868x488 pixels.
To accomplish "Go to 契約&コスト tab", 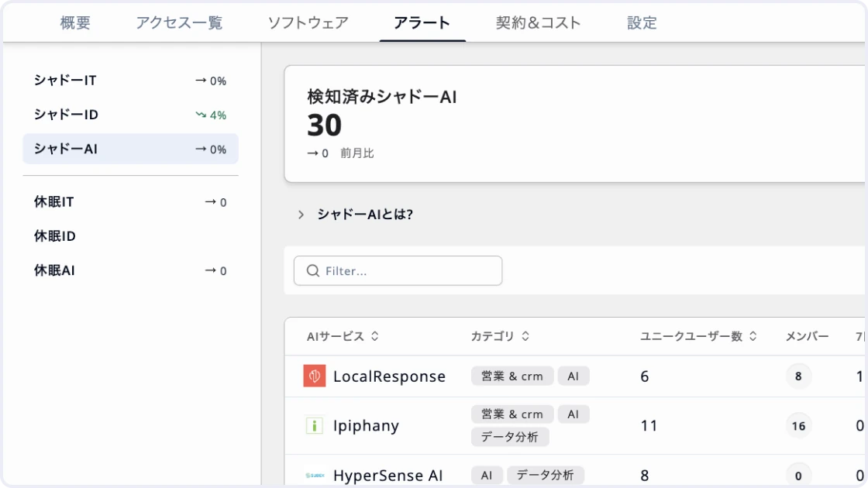I will [538, 22].
